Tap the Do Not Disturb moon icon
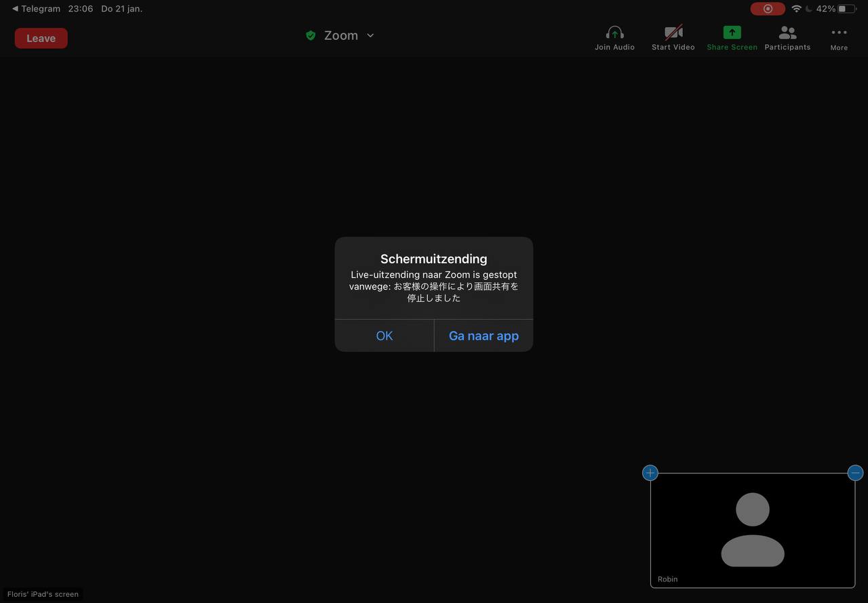 pos(809,9)
